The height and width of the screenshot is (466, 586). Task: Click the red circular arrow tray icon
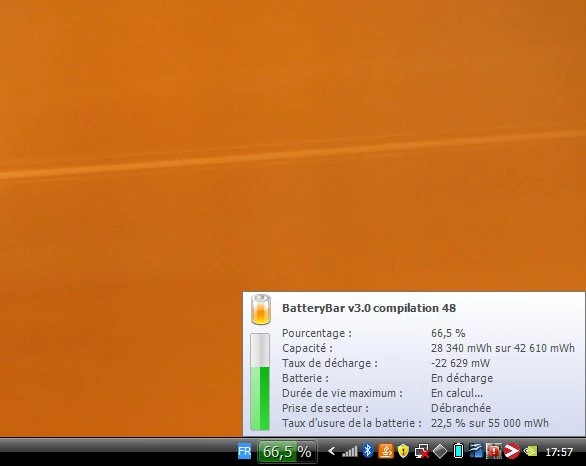click(512, 451)
